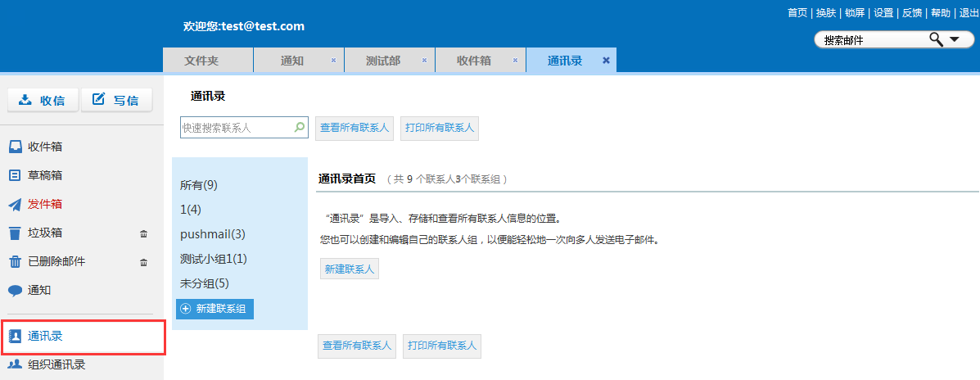Click the 新建联系人 button

pos(349,269)
